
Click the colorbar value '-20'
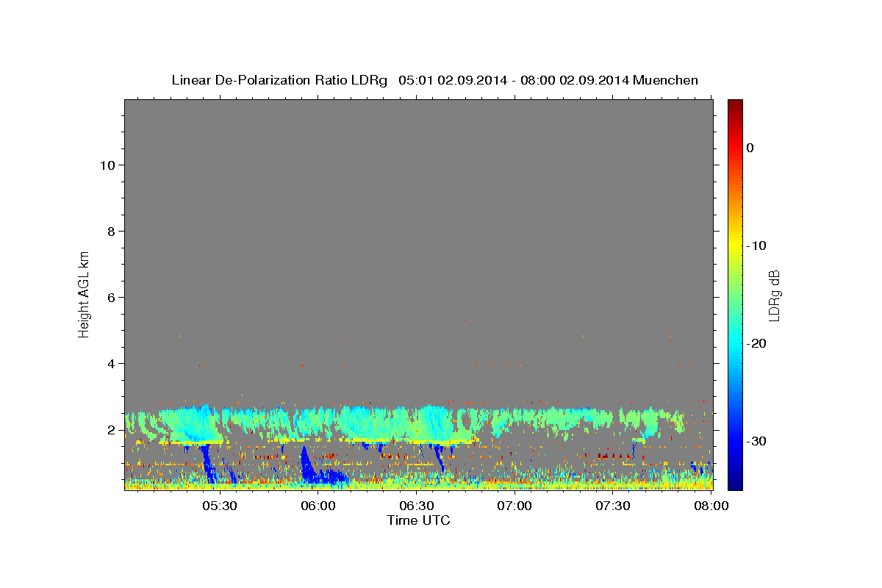(757, 343)
